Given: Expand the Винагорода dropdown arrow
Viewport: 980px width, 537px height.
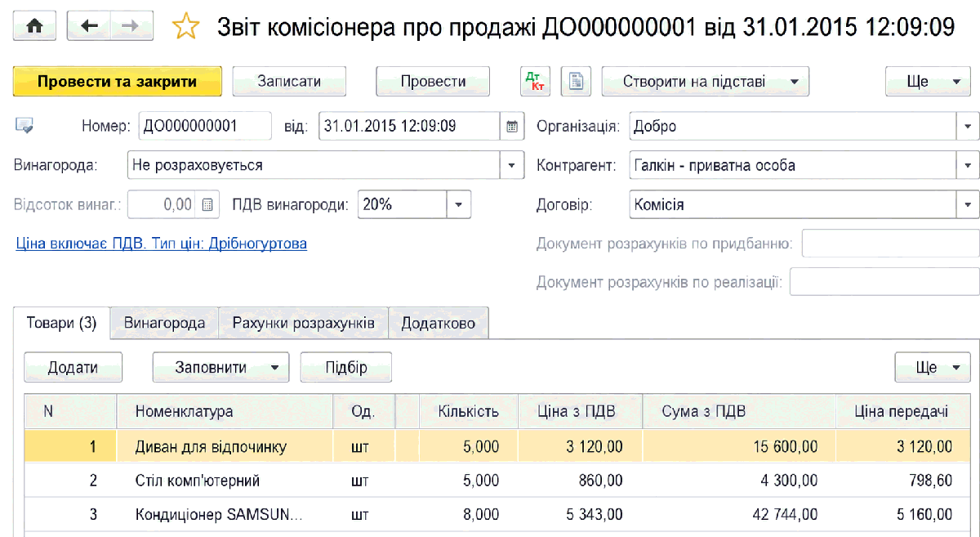Looking at the screenshot, I should click(x=512, y=165).
